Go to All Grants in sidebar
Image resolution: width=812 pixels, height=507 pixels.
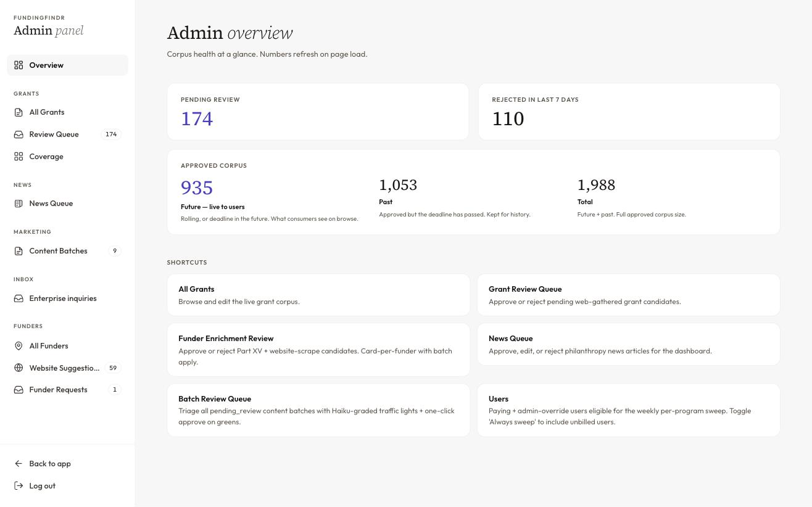pos(67,112)
